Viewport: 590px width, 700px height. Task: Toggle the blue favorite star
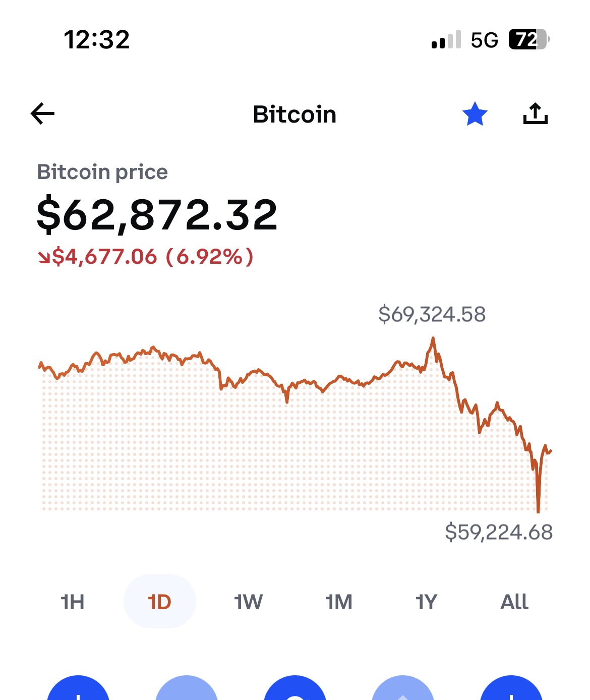point(475,114)
